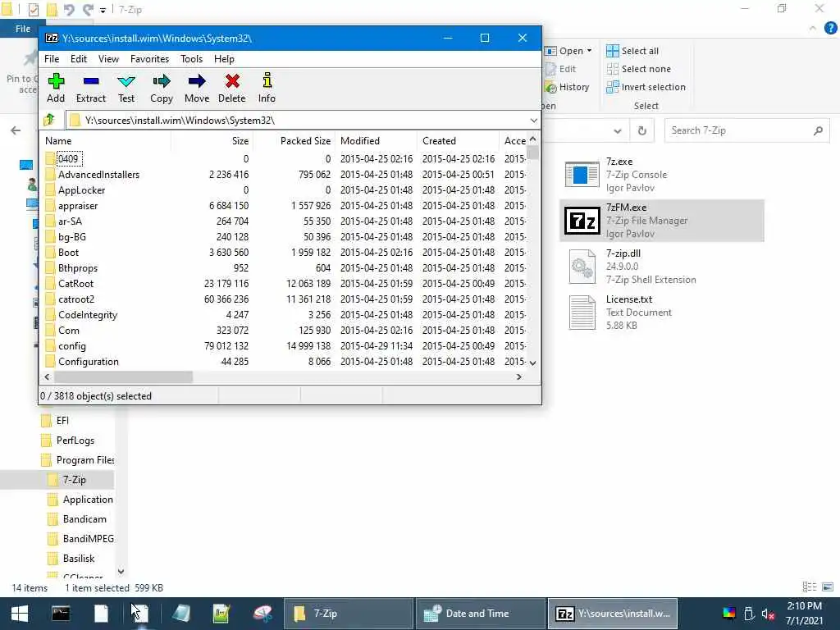
Task: Sort by Created column header
Action: tap(458, 141)
